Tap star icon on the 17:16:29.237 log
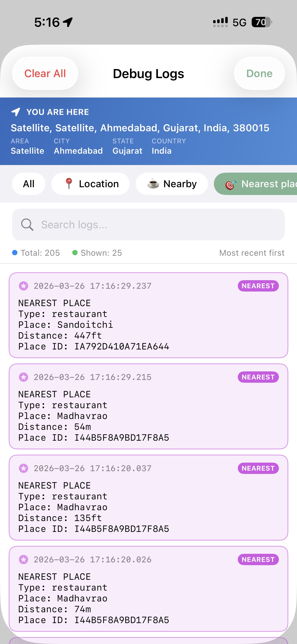 [x=24, y=286]
